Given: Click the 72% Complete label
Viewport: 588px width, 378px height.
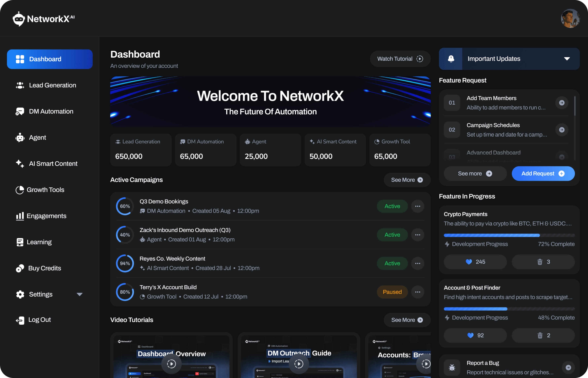Looking at the screenshot, I should click(556, 244).
